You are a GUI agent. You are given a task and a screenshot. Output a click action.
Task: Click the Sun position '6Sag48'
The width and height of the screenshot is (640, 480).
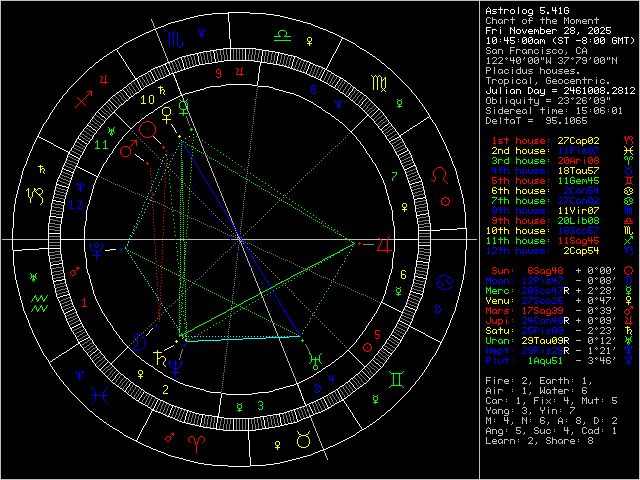[x=545, y=271]
